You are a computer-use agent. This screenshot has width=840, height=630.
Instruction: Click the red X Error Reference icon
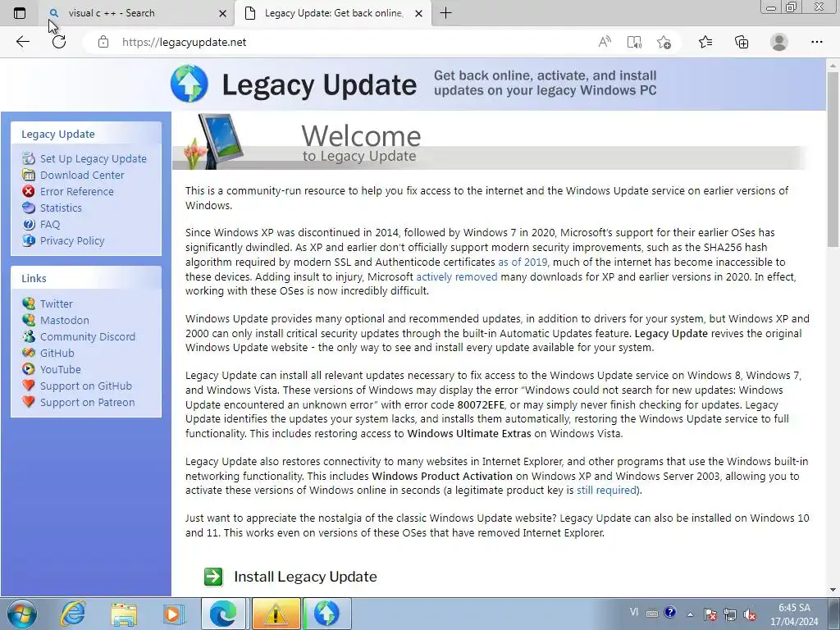point(29,191)
